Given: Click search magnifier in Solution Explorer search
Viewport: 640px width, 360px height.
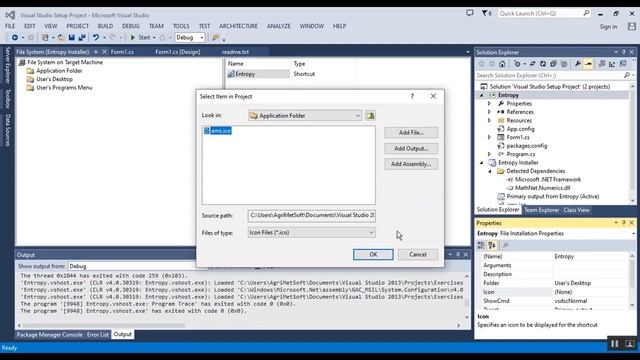Looking at the screenshot, I should point(627,76).
